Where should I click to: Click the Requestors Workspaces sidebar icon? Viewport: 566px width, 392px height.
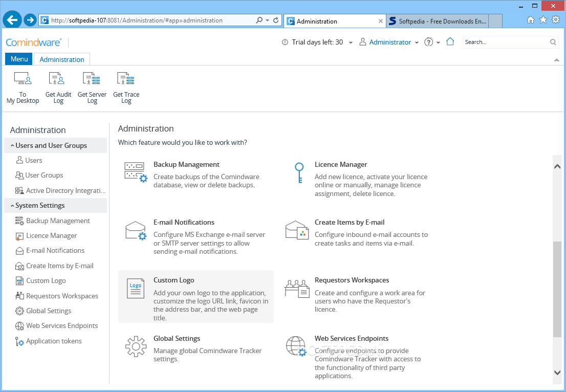19,296
